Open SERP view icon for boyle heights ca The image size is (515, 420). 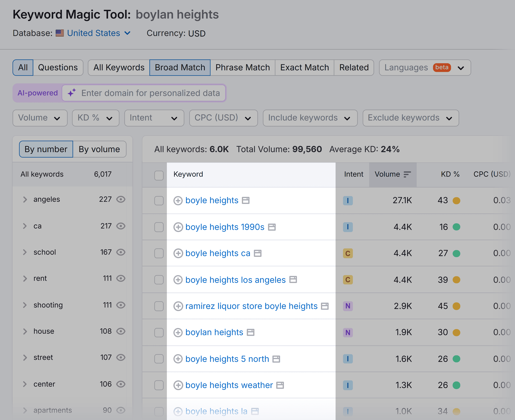click(x=258, y=253)
